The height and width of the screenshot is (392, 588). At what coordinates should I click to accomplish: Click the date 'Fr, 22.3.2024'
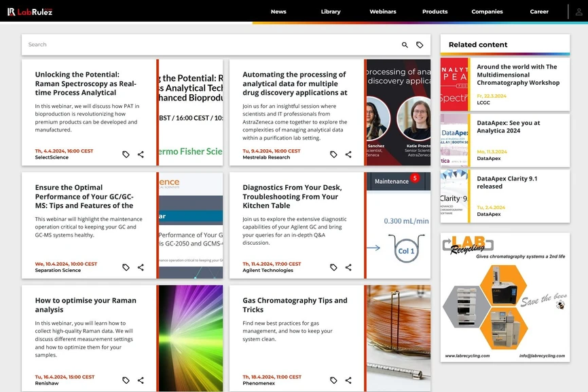492,96
